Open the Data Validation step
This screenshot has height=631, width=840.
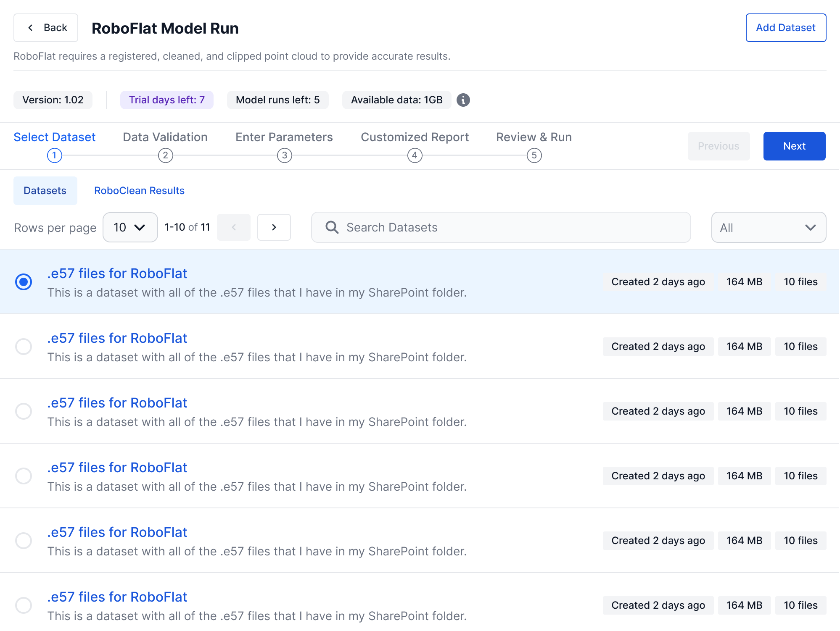point(165,137)
